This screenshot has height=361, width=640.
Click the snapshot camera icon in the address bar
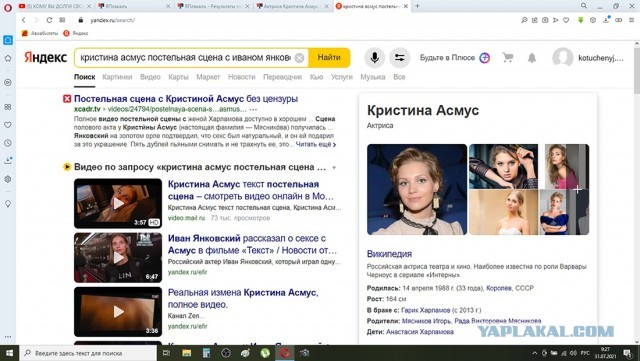click(x=545, y=20)
